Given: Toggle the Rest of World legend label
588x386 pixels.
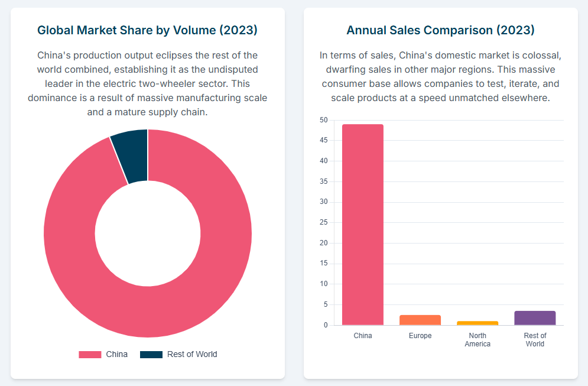Looking at the screenshot, I should pyautogui.click(x=191, y=355).
